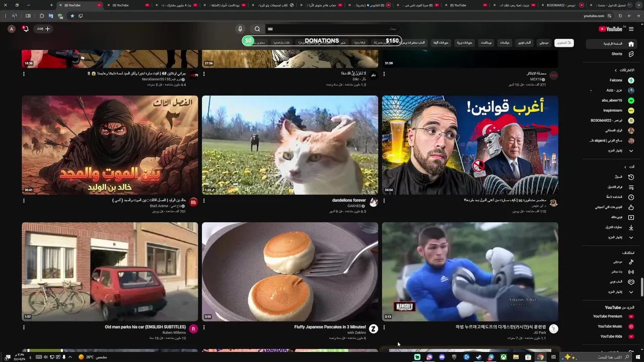This screenshot has width=644, height=362.
Task: Click the voice search microphone icon
Action: (x=240, y=29)
